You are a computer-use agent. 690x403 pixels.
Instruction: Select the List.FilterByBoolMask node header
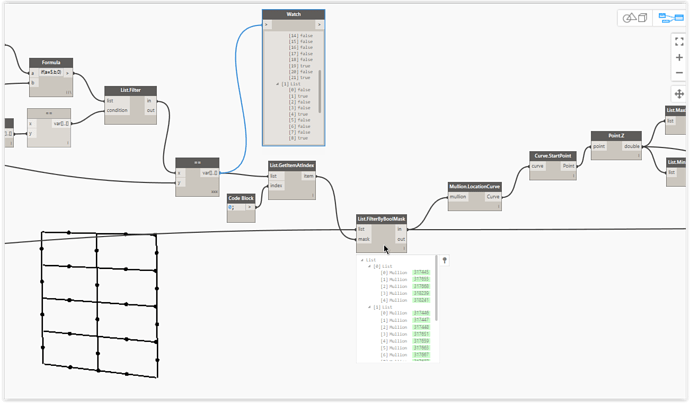(x=382, y=219)
